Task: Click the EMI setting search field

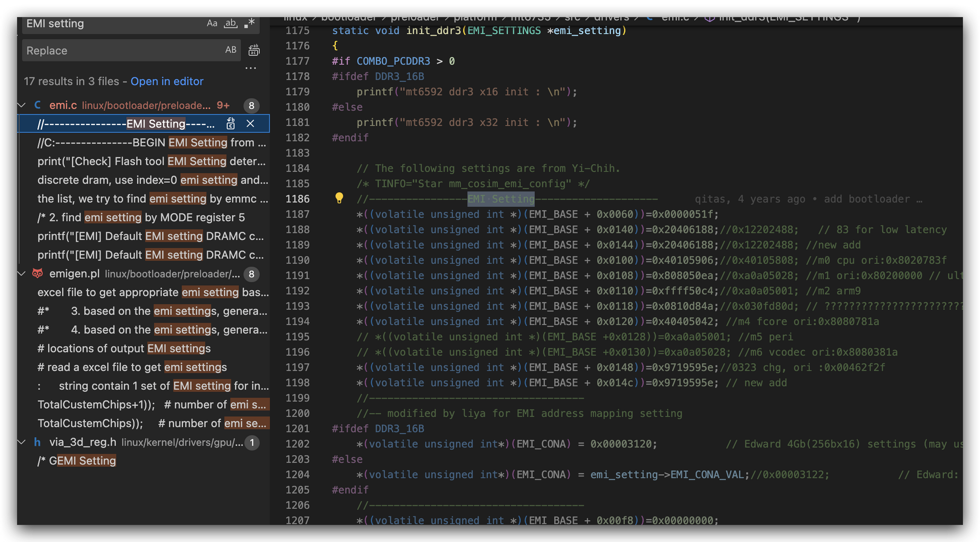Action: [x=113, y=24]
